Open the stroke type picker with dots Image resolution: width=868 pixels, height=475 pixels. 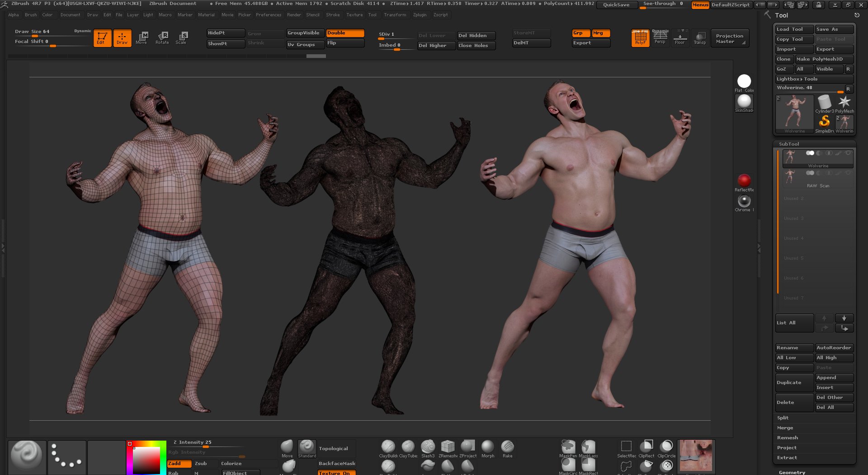[x=66, y=457]
